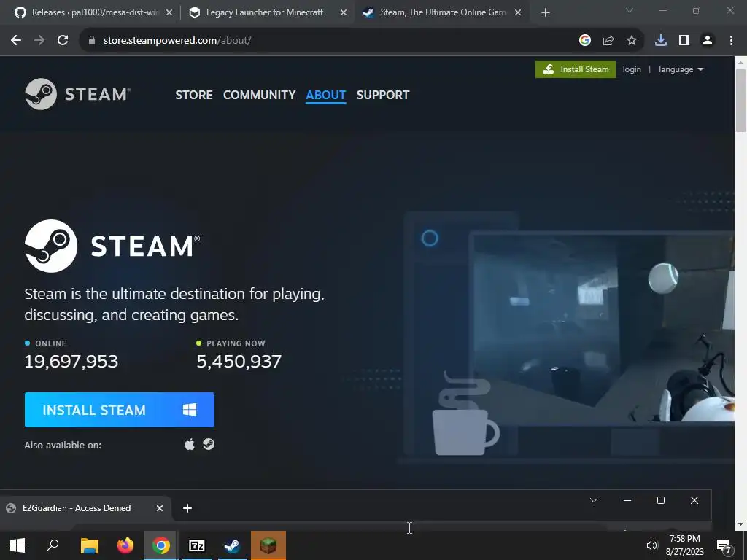Open File Explorer from the taskbar
This screenshot has width=747, height=560.
(x=89, y=545)
